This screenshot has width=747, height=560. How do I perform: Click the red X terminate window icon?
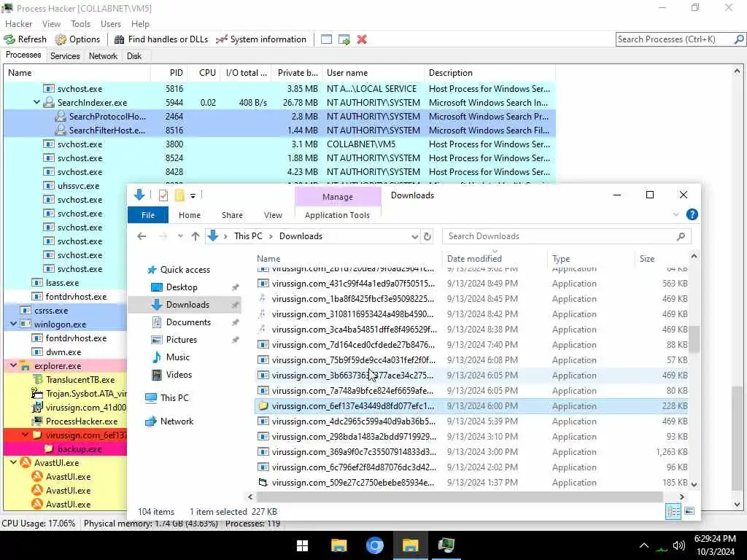tap(362, 39)
